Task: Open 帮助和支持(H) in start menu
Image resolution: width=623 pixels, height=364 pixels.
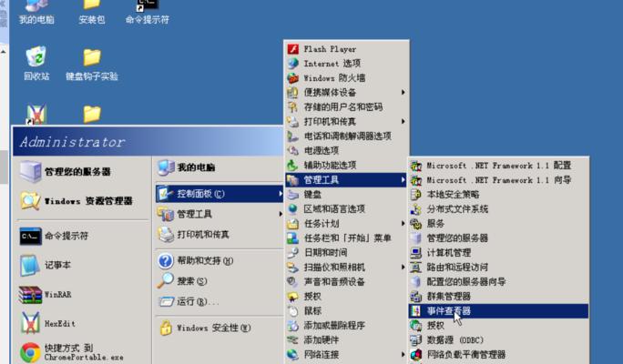Action: 219,261
